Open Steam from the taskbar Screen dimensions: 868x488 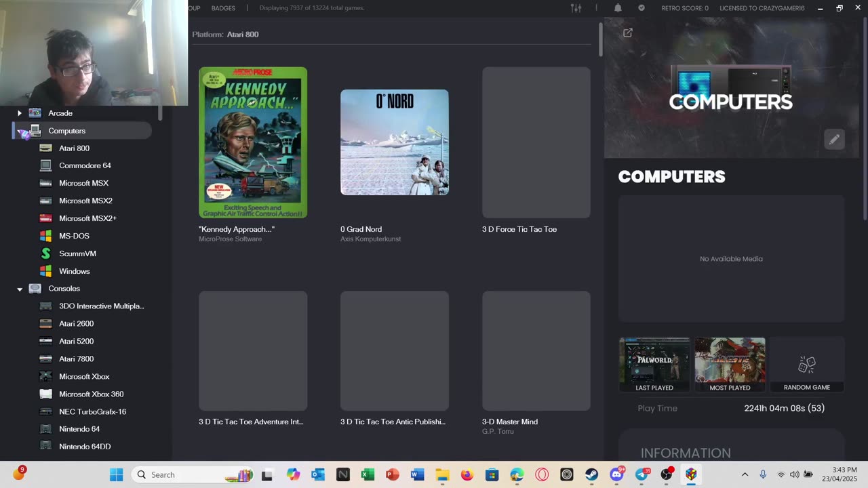click(x=591, y=474)
